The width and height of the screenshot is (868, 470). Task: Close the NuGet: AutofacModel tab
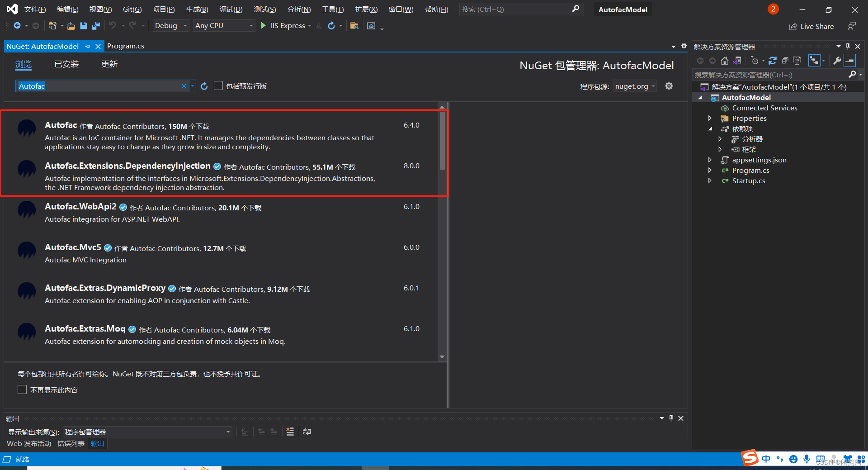coord(98,46)
